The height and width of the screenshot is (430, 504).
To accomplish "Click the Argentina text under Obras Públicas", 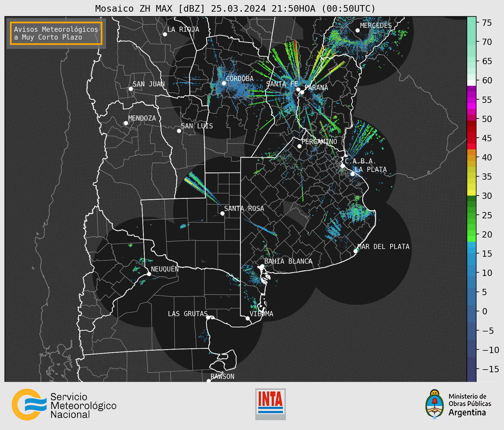I will (x=467, y=413).
